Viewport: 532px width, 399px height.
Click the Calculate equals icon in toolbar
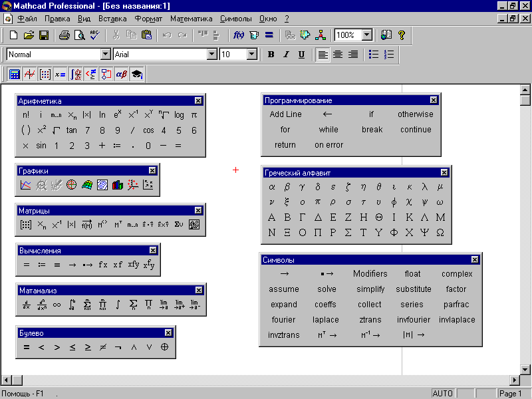point(269,35)
